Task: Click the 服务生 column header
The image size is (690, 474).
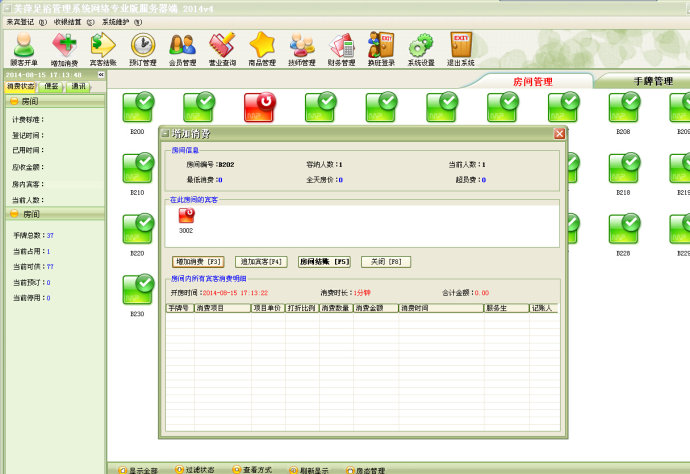Action: pos(506,308)
